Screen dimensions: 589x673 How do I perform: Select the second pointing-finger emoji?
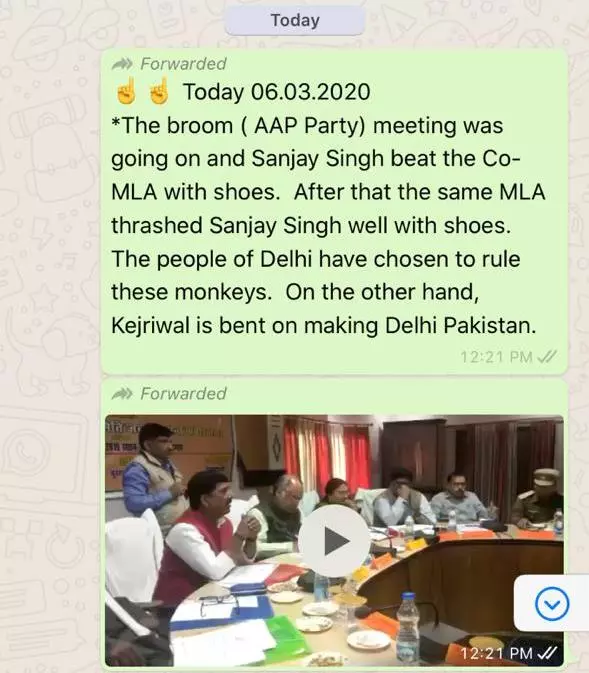(x=158, y=91)
